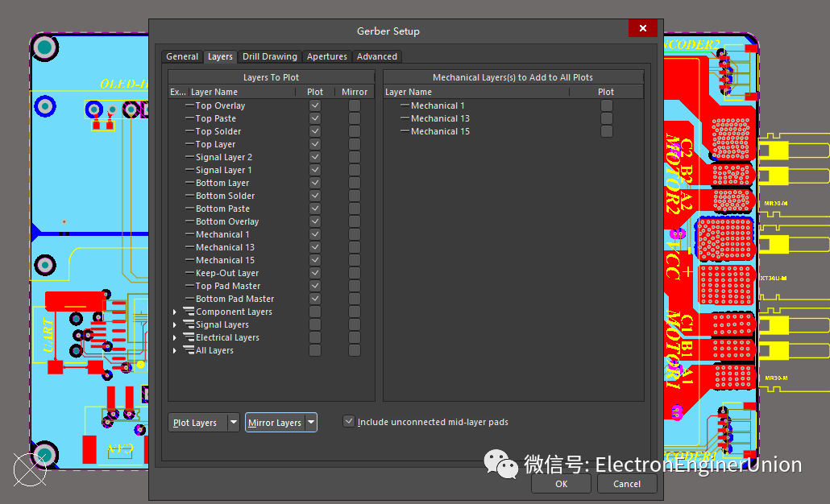Click the Keep-Out Layer row icon
Viewport: 830px width, 504px height.
(189, 273)
